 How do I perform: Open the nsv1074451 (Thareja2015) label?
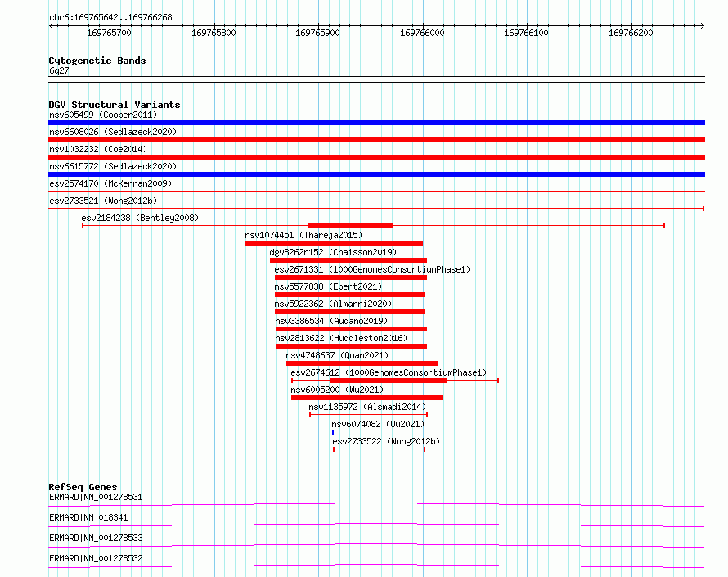point(303,235)
